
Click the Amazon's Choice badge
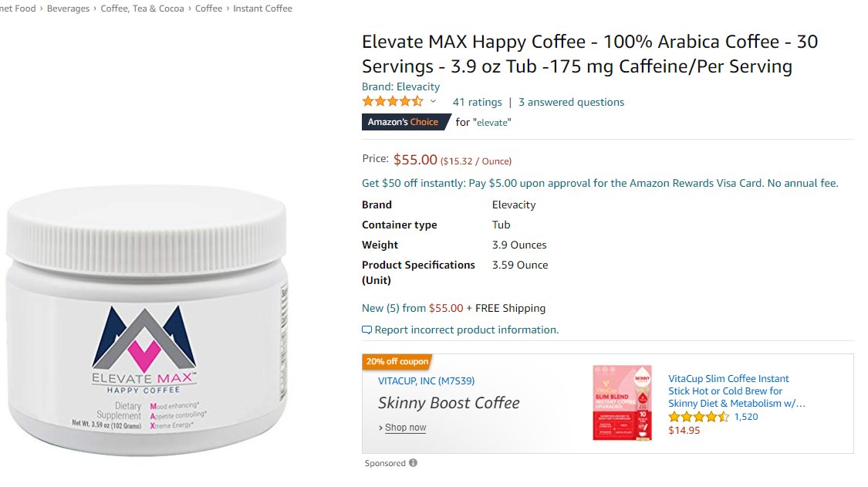(x=405, y=122)
